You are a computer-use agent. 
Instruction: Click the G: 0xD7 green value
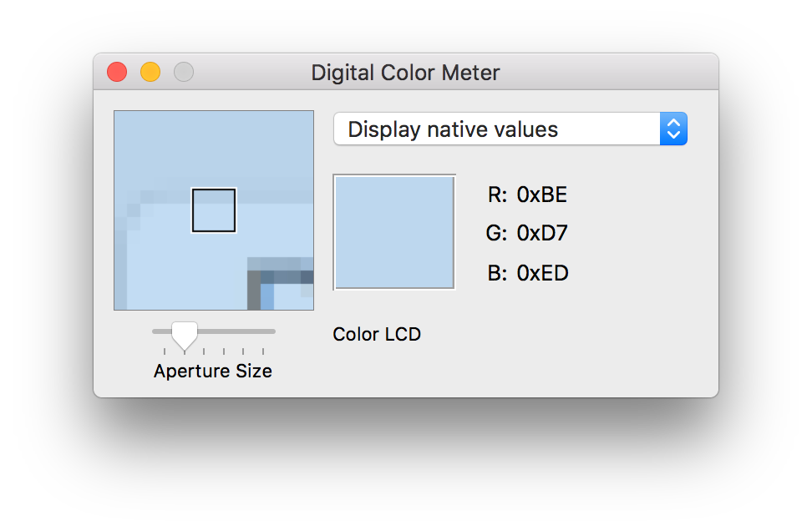pyautogui.click(x=526, y=233)
